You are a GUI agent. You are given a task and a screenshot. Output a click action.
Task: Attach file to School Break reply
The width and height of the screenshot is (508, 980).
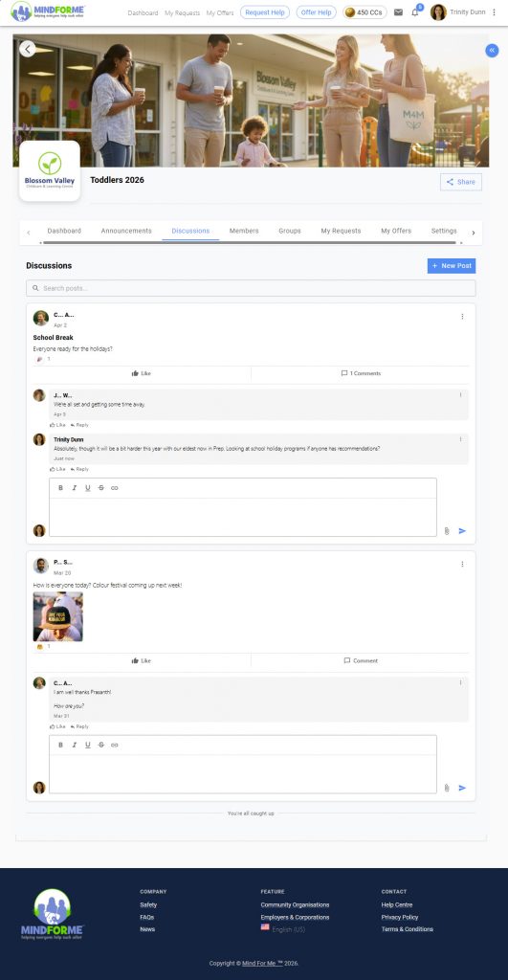[x=447, y=530]
